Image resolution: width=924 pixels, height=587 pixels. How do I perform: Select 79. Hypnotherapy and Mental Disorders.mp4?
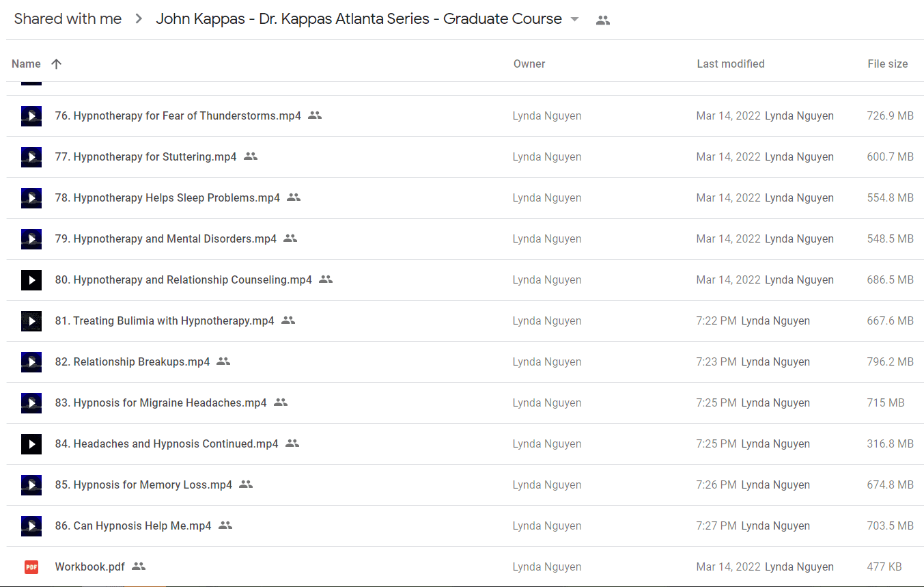[x=166, y=239]
